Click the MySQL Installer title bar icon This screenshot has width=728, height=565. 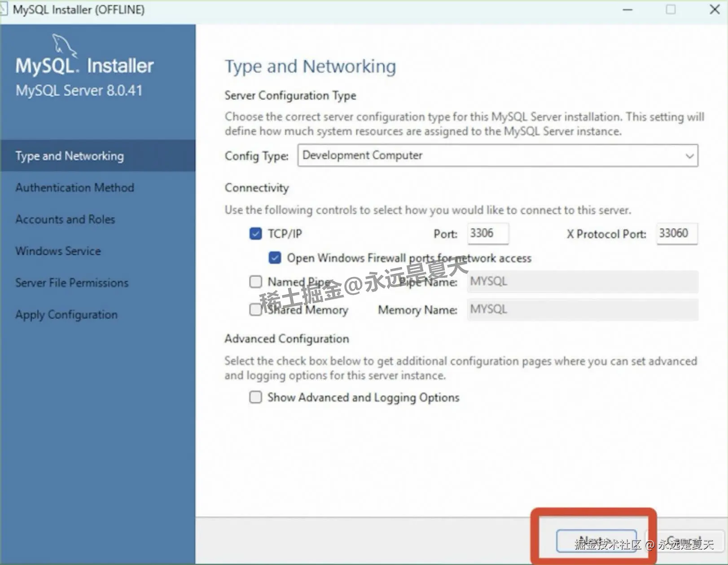tap(5, 9)
